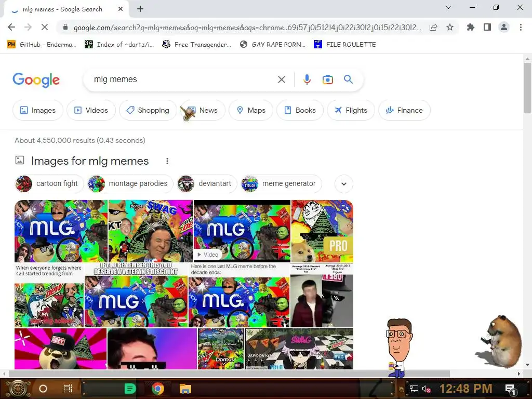Open the tab search dropdown arrow

pos(448,7)
